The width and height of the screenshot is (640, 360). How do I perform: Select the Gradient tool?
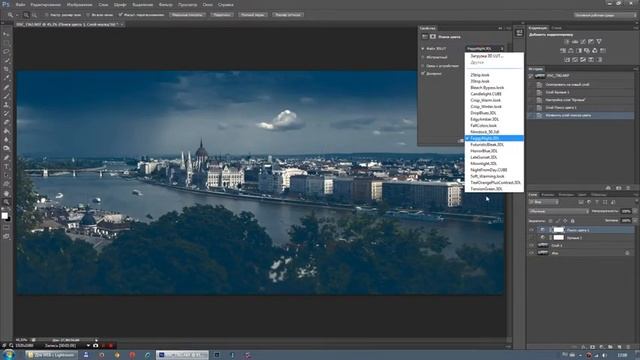click(x=6, y=131)
